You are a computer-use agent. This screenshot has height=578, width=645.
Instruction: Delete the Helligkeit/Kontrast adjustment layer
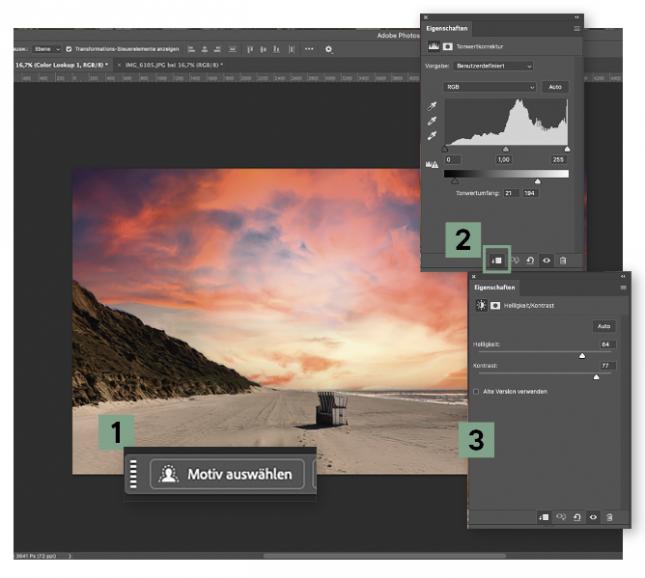click(x=609, y=517)
